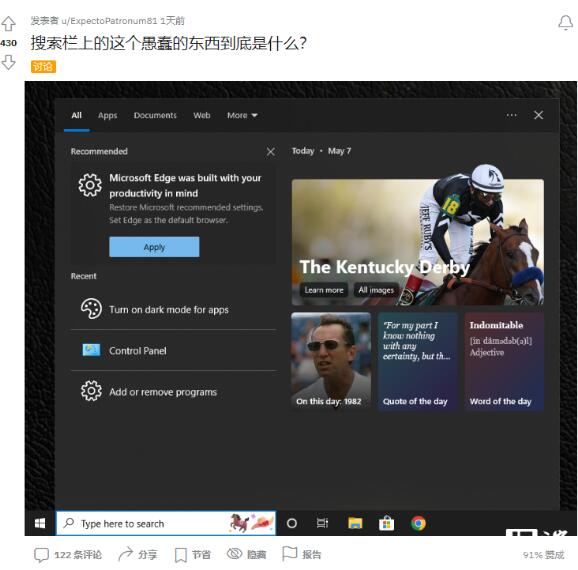Click the Cortana circle icon
Image resolution: width=578 pixels, height=570 pixels.
tap(292, 523)
